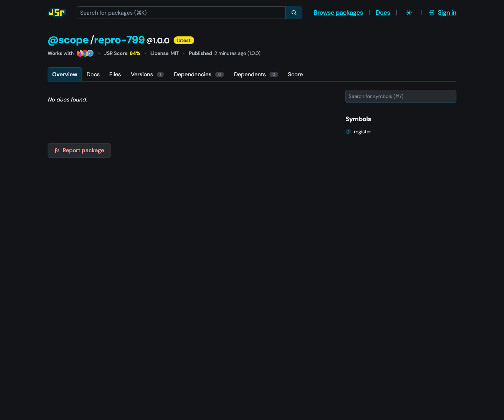
Task: Open the Dependencies tab
Action: (198, 74)
